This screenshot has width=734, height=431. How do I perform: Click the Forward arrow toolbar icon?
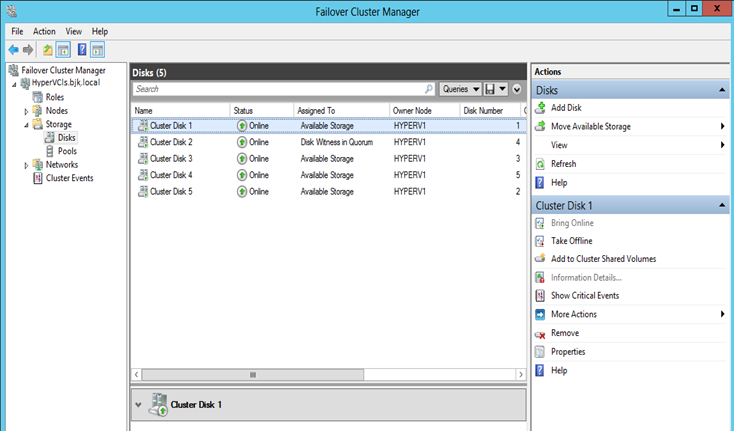click(x=28, y=50)
